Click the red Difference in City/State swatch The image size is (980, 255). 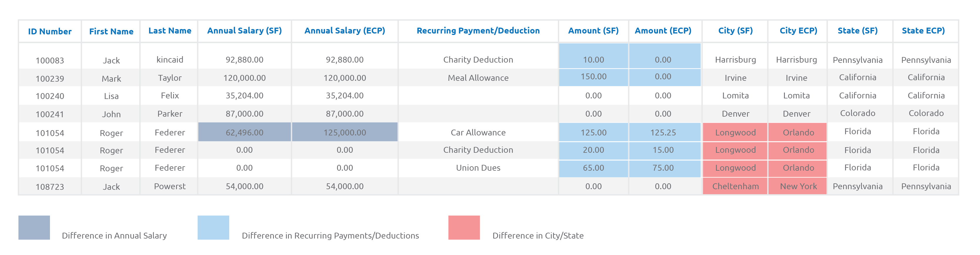[x=464, y=228]
